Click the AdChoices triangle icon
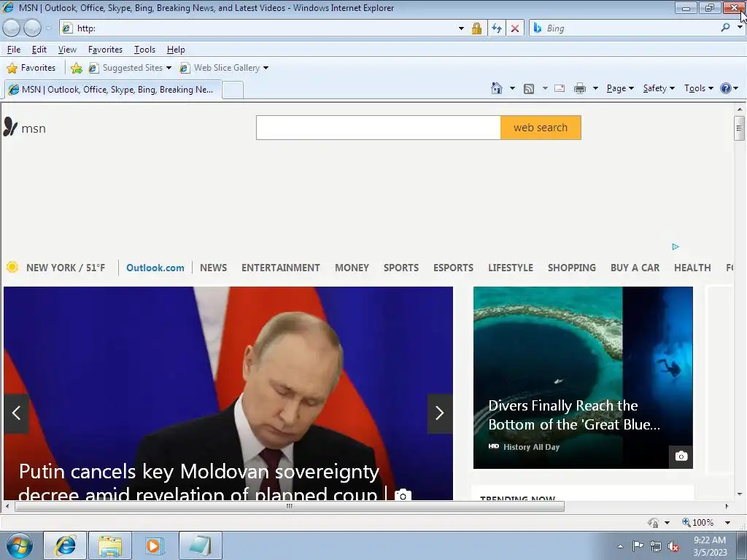Image resolution: width=747 pixels, height=560 pixels. (676, 246)
